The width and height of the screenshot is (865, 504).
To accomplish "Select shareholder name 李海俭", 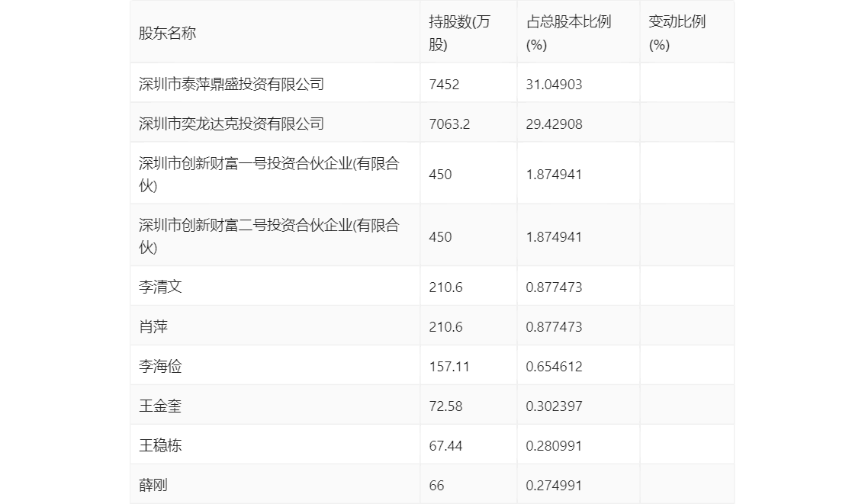I will pyautogui.click(x=160, y=366).
